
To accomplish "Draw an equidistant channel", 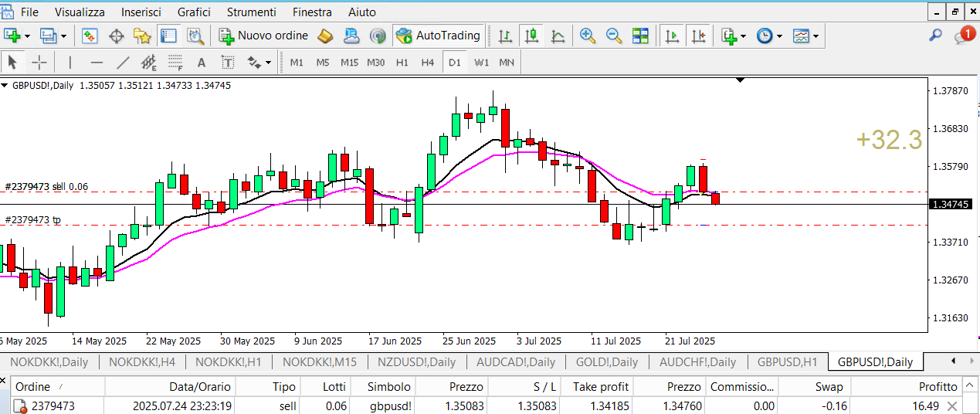I will point(149,63).
